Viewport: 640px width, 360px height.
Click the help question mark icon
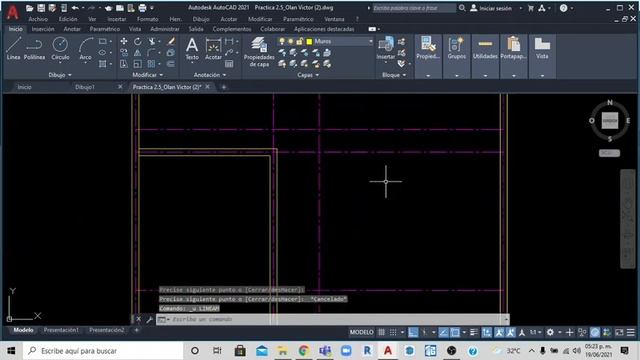coord(564,8)
